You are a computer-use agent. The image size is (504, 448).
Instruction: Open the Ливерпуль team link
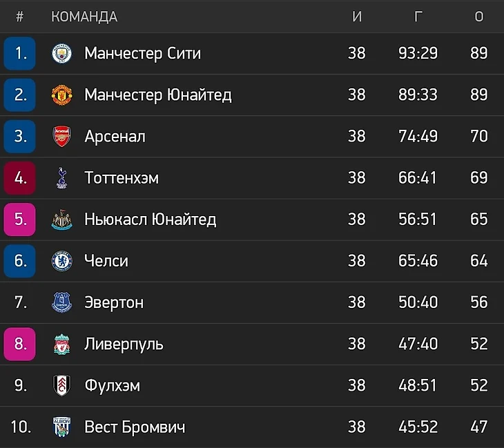click(x=124, y=344)
